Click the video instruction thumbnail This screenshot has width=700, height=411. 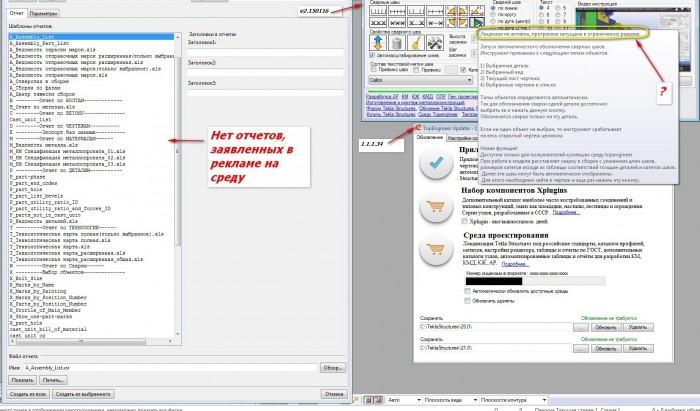[x=633, y=38]
